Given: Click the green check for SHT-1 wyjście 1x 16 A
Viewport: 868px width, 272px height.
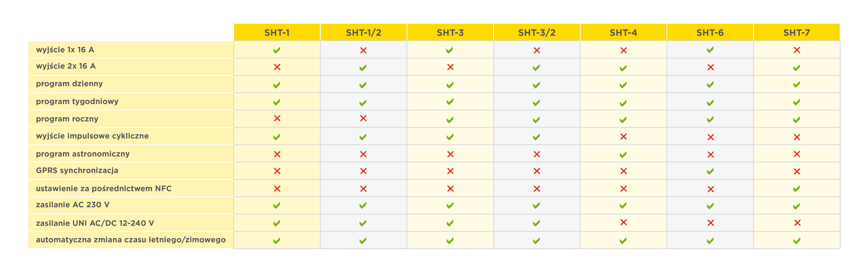Looking at the screenshot, I should pyautogui.click(x=277, y=50).
